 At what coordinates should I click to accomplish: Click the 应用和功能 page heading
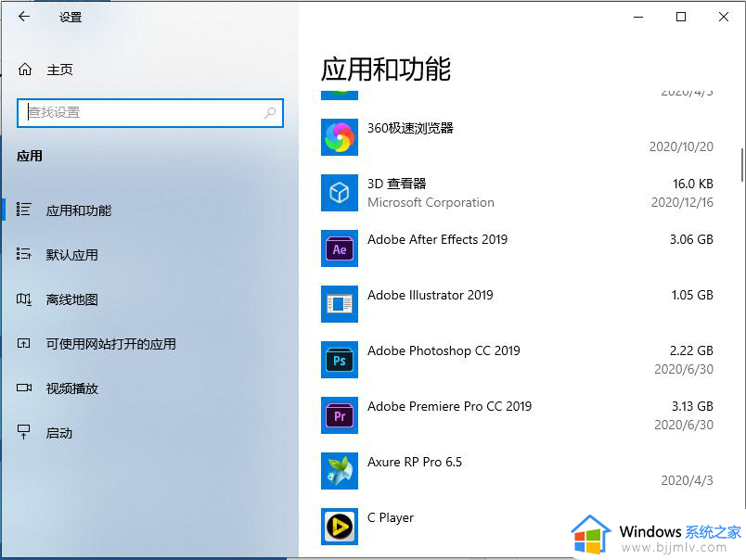click(x=386, y=69)
